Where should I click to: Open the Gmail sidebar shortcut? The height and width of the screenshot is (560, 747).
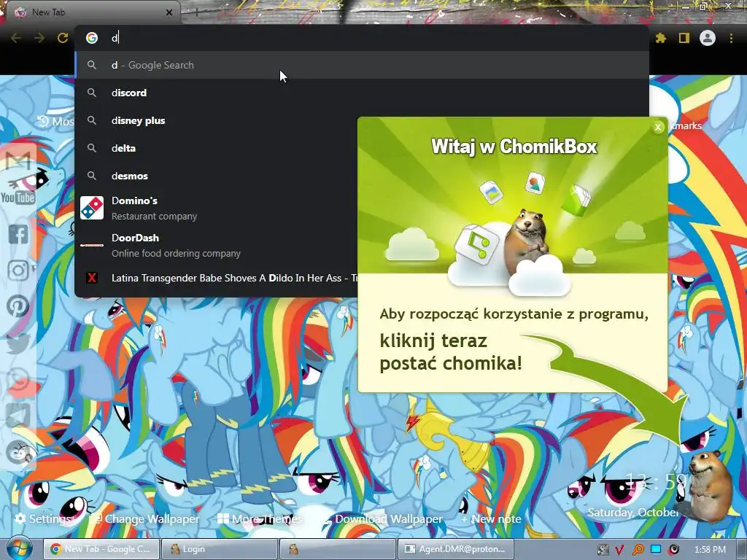pyautogui.click(x=18, y=162)
